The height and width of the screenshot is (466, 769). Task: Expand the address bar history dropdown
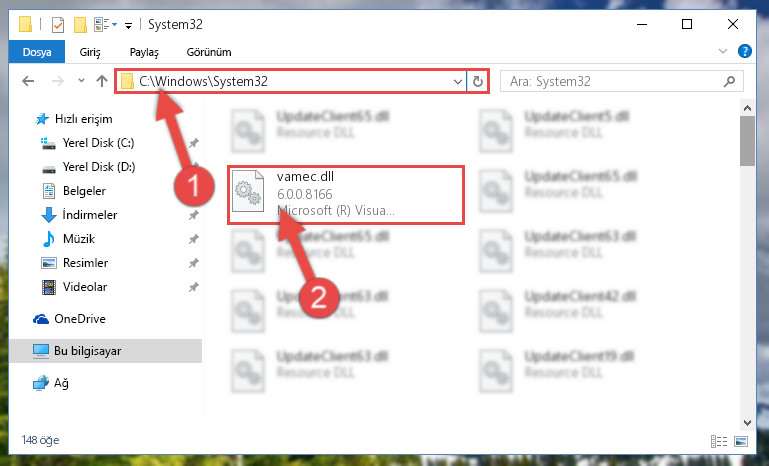point(458,81)
